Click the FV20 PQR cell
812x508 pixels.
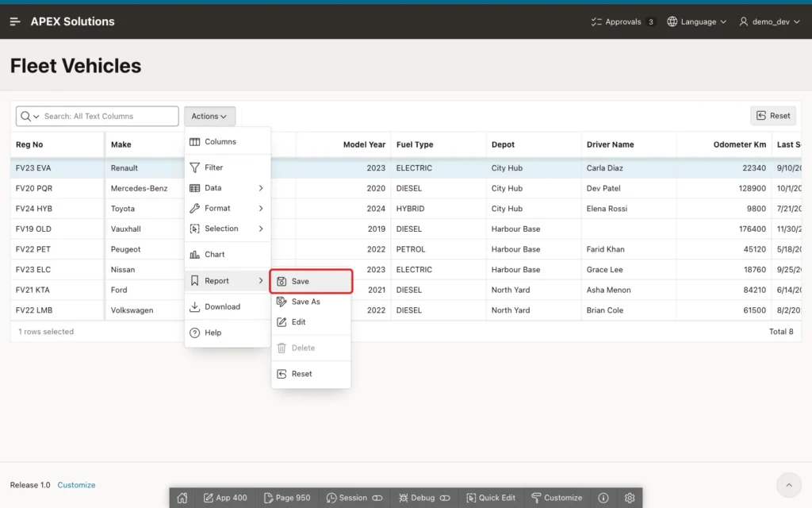[x=57, y=188]
